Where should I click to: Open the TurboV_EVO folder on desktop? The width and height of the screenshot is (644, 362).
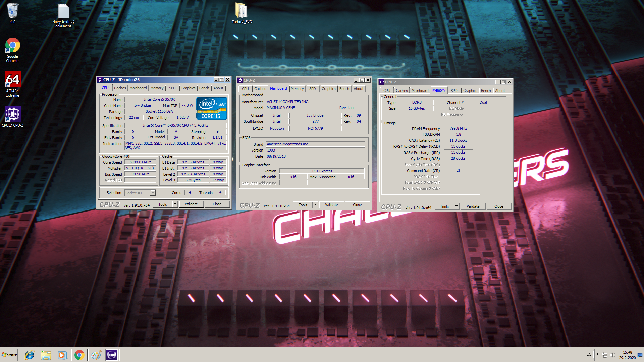(242, 13)
